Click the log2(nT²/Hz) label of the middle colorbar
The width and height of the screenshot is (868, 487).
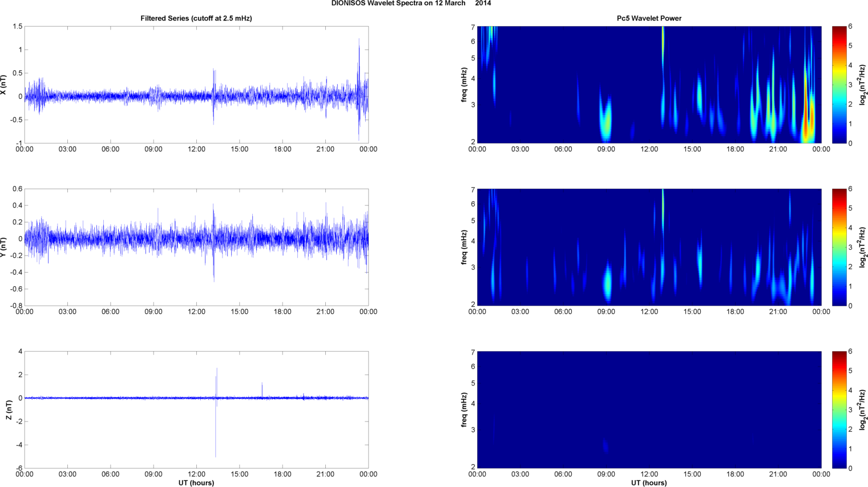[863, 247]
